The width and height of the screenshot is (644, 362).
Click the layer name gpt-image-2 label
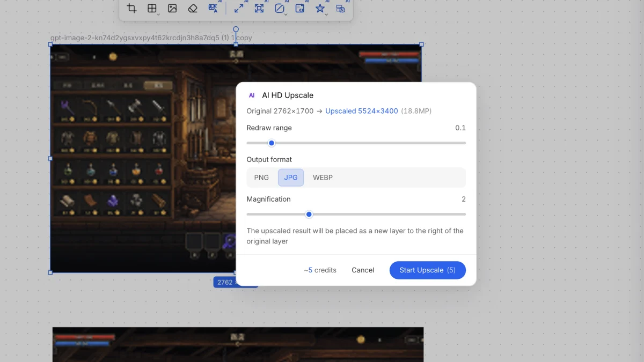[x=151, y=38]
